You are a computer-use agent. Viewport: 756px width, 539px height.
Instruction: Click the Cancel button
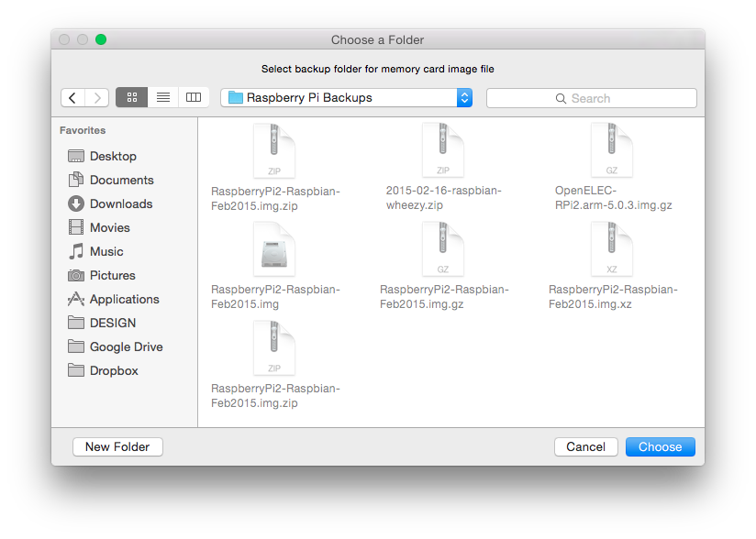tap(585, 446)
